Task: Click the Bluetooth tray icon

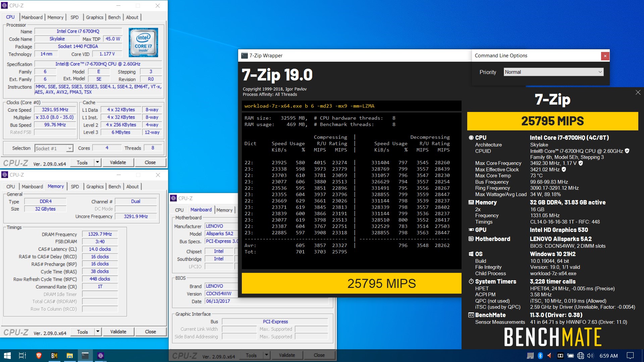Action: click(x=540, y=356)
